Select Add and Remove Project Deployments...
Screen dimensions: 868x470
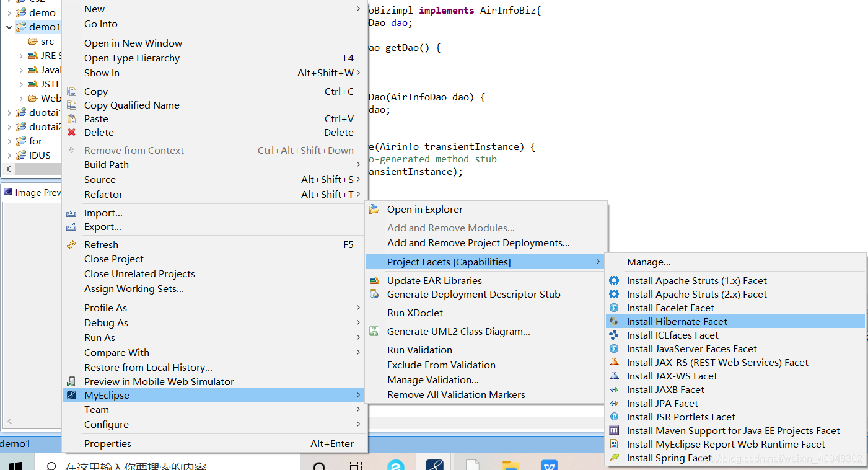click(x=486, y=242)
